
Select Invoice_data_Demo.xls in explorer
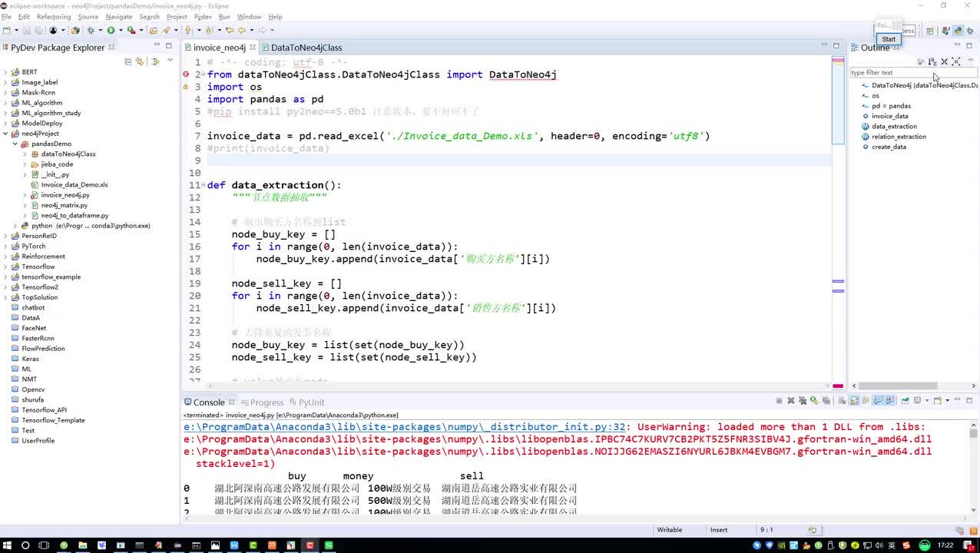point(74,185)
